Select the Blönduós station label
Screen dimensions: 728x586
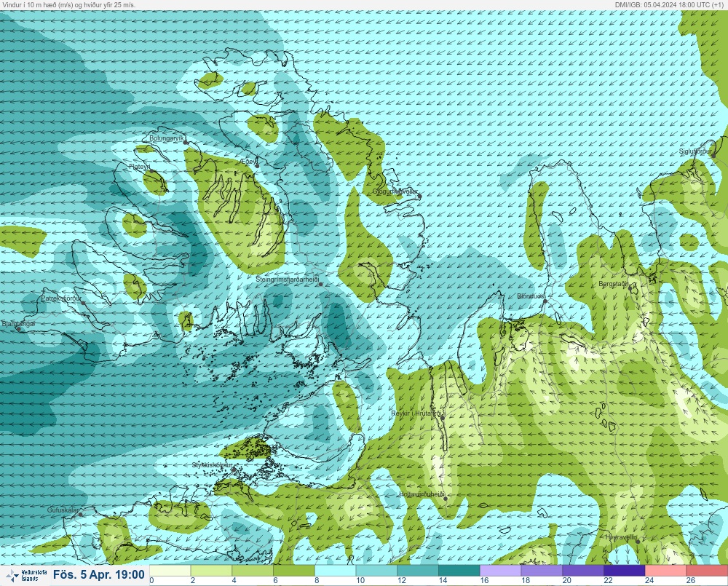[x=531, y=296]
